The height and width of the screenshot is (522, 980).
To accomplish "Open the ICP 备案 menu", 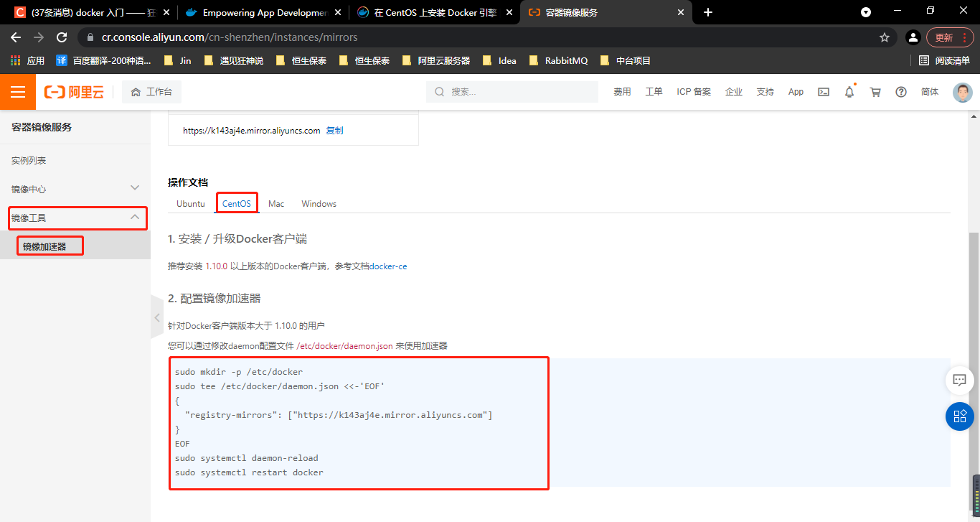I will [694, 92].
